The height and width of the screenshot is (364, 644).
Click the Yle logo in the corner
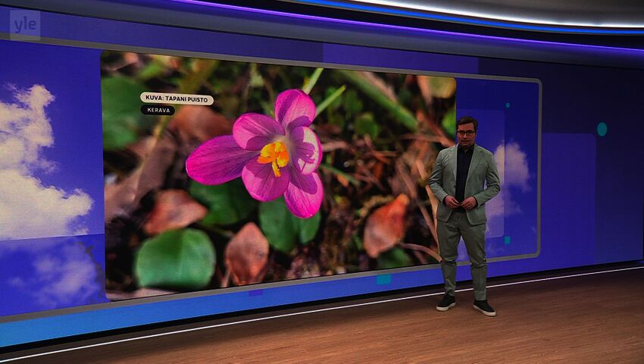pyautogui.click(x=24, y=24)
